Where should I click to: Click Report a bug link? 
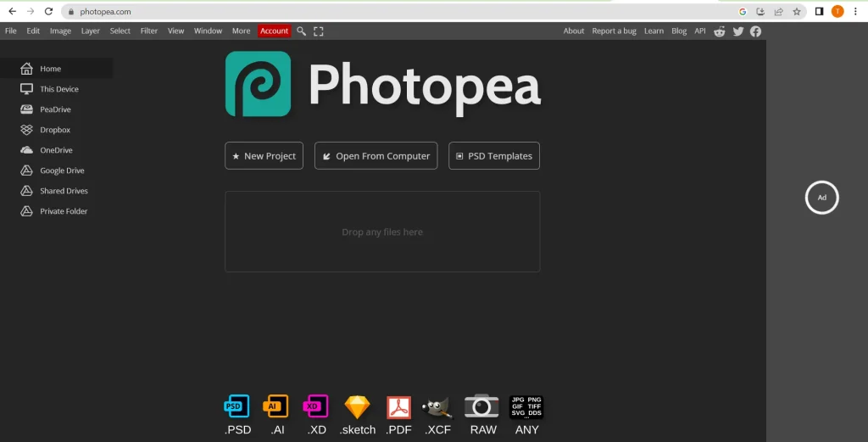pos(614,31)
